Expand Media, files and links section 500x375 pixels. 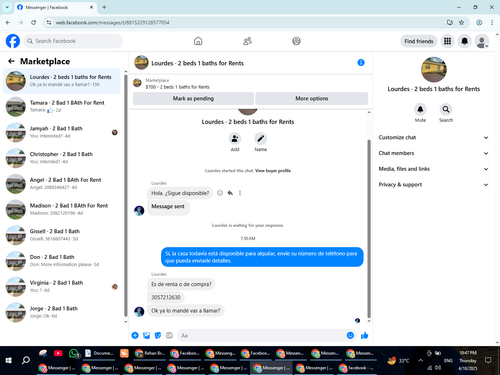point(433,169)
